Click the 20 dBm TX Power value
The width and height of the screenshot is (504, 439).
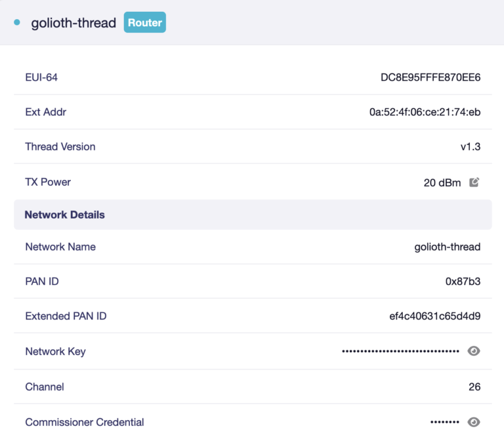point(442,182)
